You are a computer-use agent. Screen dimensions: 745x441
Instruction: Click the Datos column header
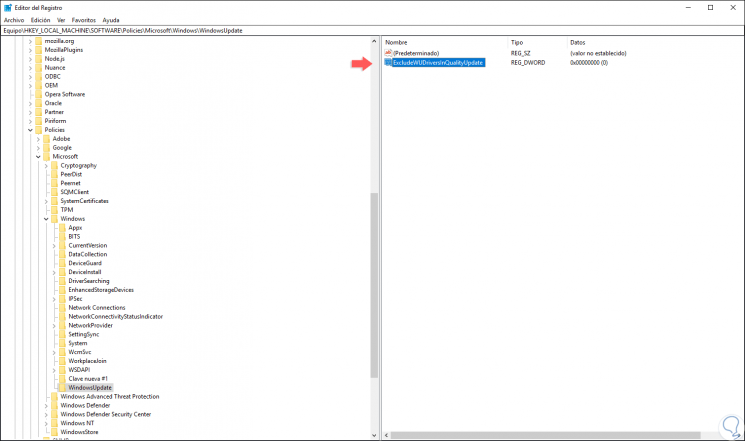[x=577, y=42]
